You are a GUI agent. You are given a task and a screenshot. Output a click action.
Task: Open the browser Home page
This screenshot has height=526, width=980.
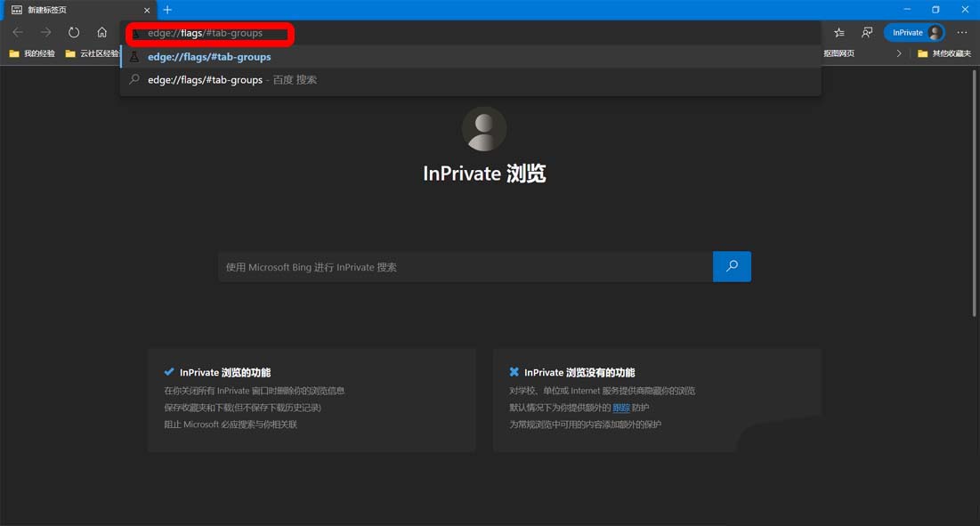(x=102, y=32)
